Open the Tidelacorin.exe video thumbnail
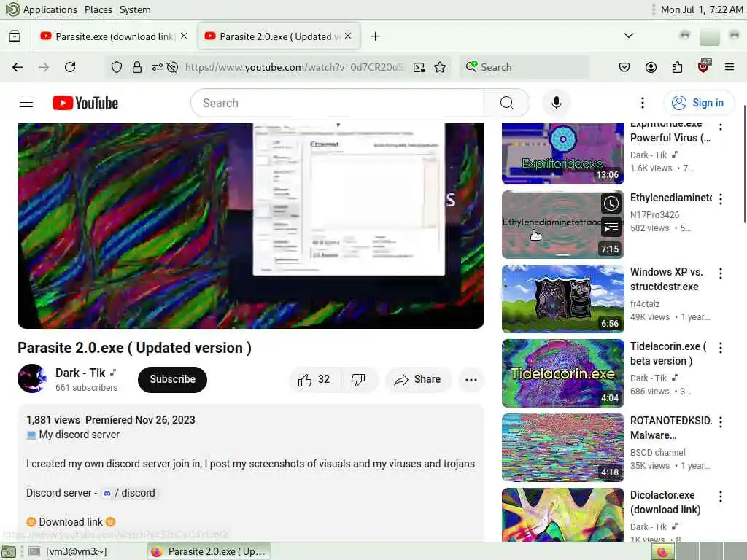The height and width of the screenshot is (560, 747). tap(562, 373)
